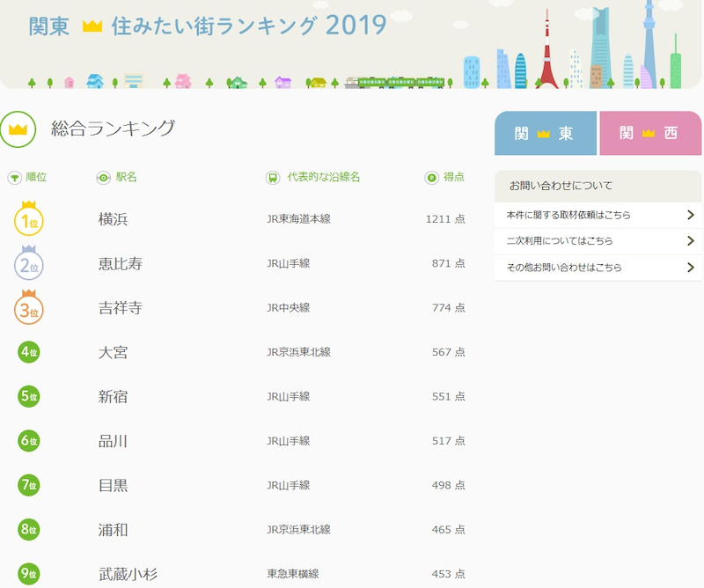The width and height of the screenshot is (704, 588).
Task: Click the silver 2位 medal icon
Action: 29,264
